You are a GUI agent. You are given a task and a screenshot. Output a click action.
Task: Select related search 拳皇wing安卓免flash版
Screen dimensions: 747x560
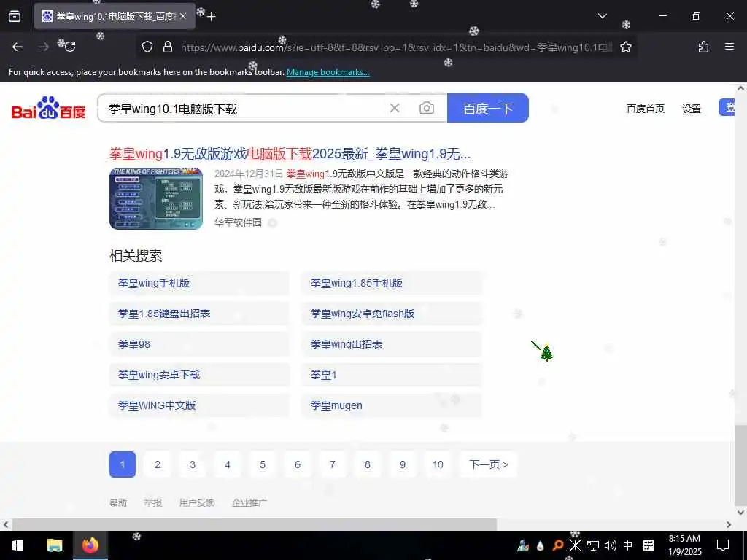click(392, 314)
